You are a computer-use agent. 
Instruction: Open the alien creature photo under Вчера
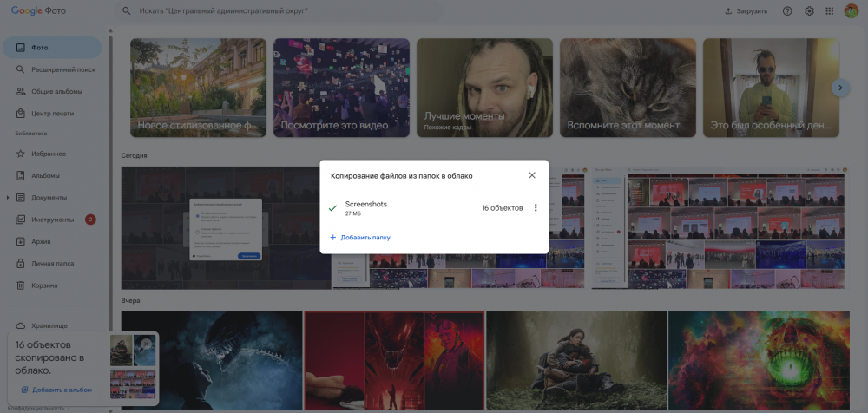(x=212, y=361)
